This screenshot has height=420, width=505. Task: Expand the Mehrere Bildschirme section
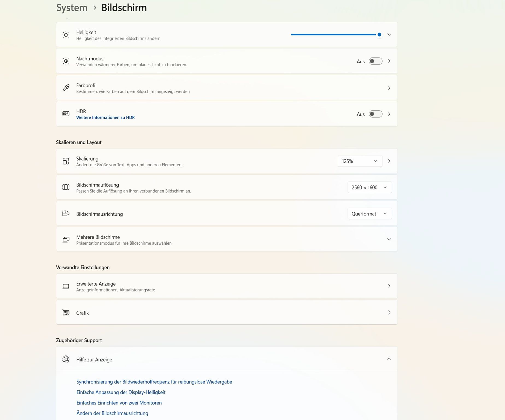pos(389,239)
